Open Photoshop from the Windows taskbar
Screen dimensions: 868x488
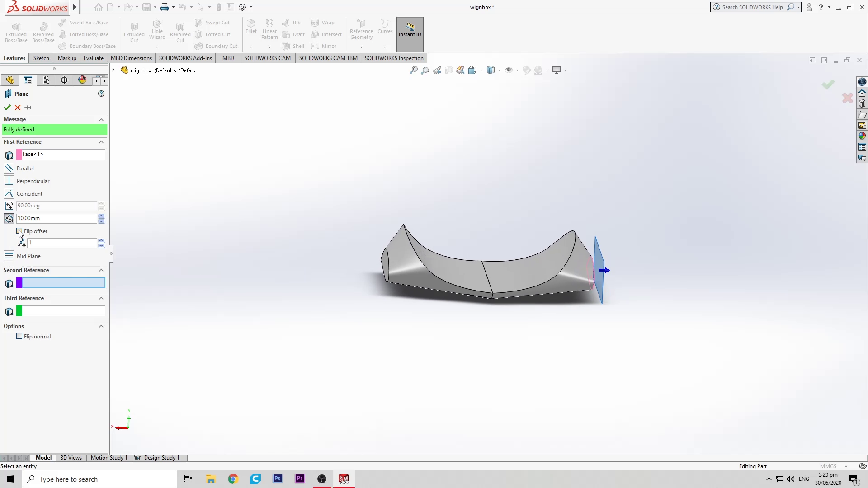(278, 479)
